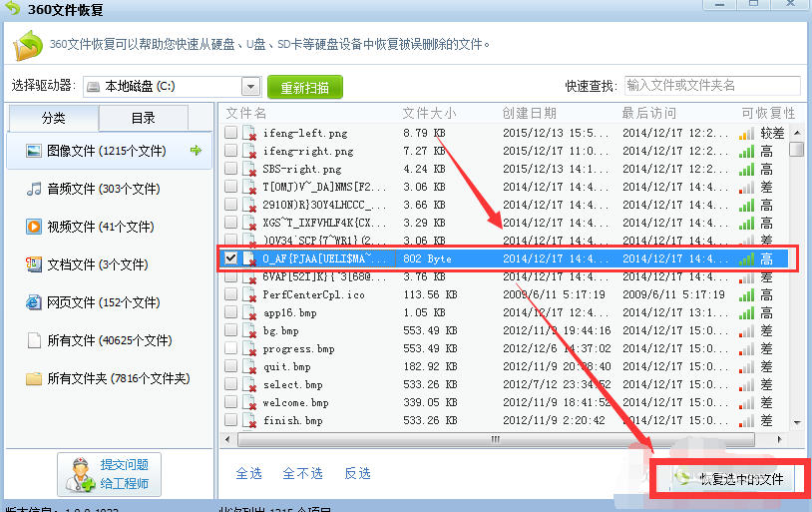Check the box for ifeng-right.png
Screen dimensions: 812x512
pos(231,151)
